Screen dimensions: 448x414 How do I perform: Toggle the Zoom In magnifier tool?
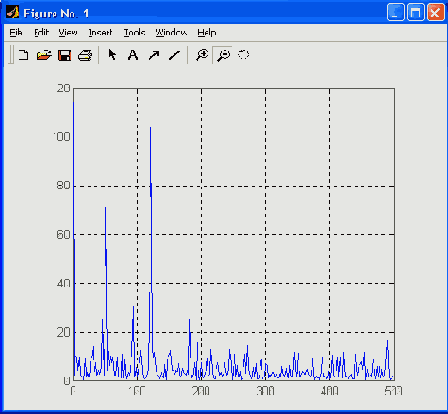pyautogui.click(x=202, y=55)
